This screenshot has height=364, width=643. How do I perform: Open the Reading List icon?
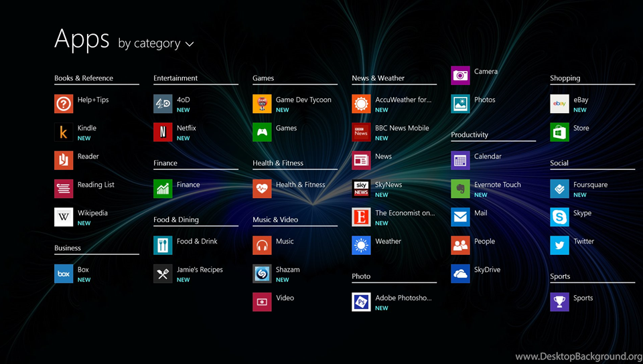(64, 189)
